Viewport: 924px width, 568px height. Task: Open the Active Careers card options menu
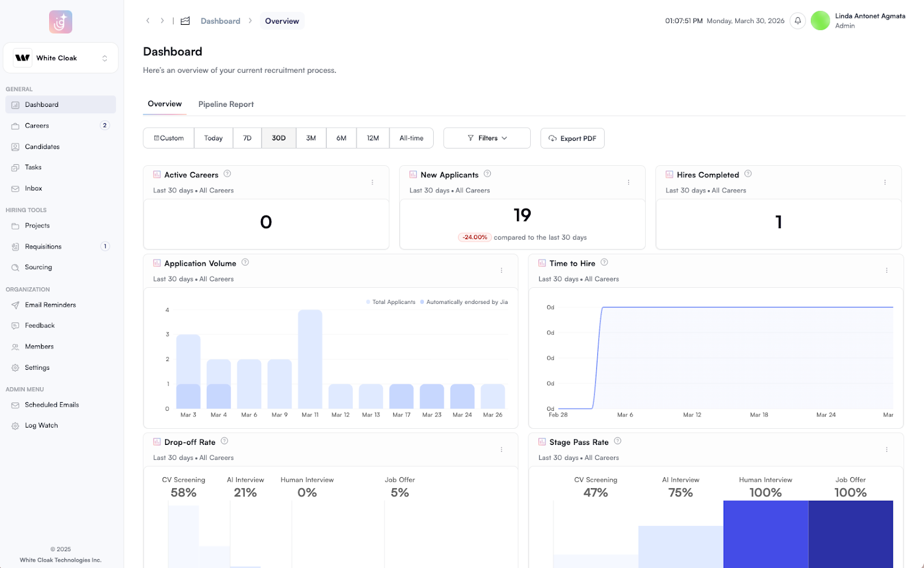tap(372, 181)
